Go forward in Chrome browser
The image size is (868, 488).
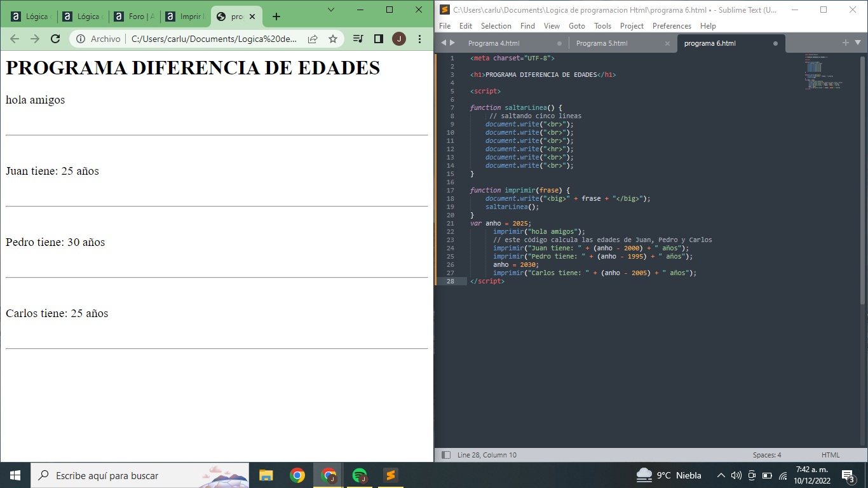35,39
